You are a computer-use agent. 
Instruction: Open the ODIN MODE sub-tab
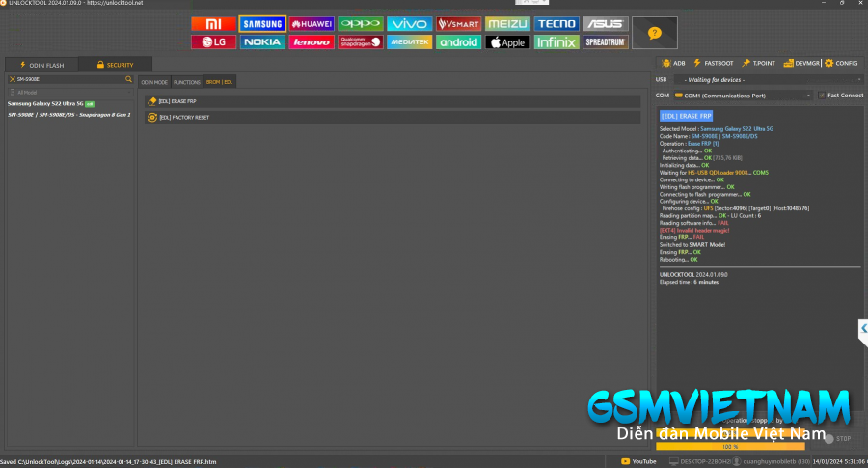(154, 82)
